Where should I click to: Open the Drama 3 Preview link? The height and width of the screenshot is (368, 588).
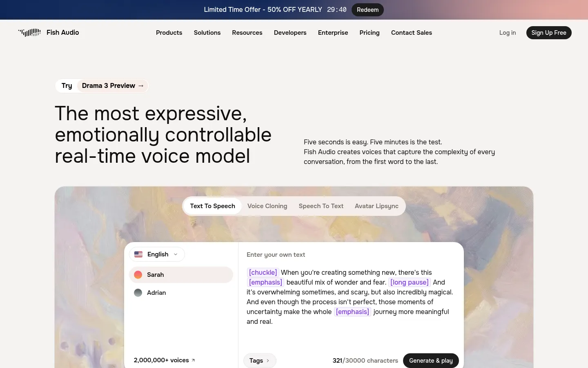pos(113,86)
